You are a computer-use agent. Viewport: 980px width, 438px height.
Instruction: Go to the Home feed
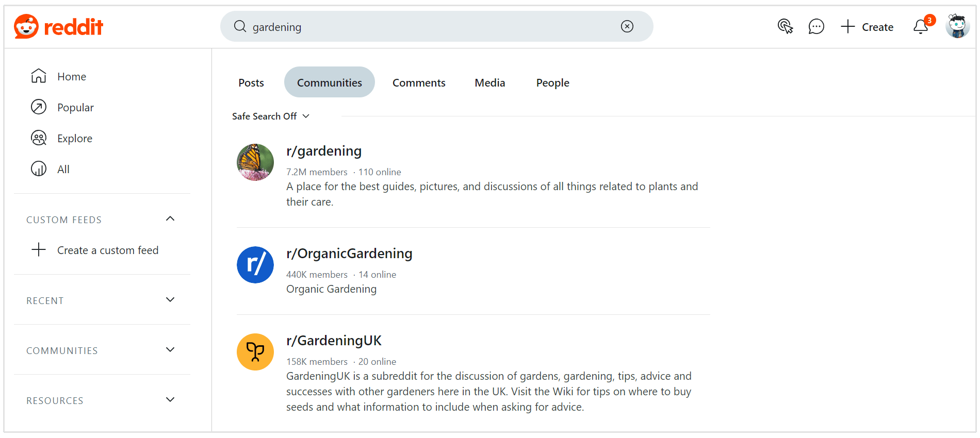72,77
